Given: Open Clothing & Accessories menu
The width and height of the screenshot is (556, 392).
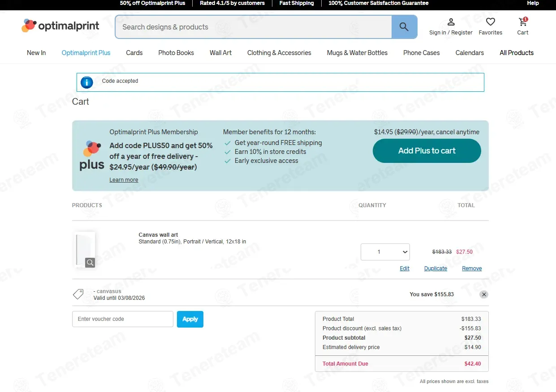Looking at the screenshot, I should click(279, 53).
